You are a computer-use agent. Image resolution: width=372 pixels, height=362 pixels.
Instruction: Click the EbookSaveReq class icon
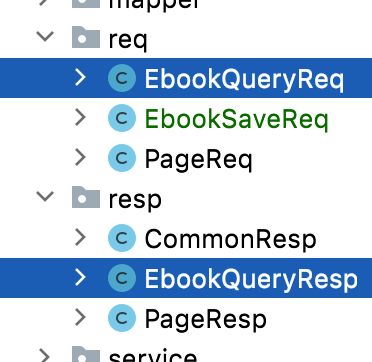coord(122,118)
